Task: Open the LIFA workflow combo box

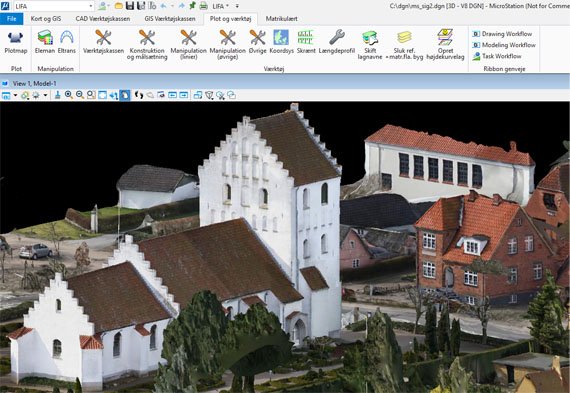Action: click(x=54, y=6)
